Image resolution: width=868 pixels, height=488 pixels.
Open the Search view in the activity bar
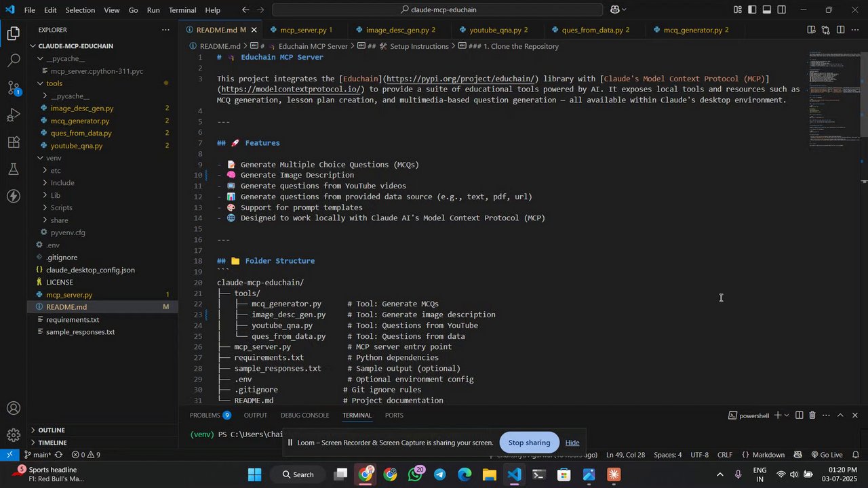click(x=14, y=60)
